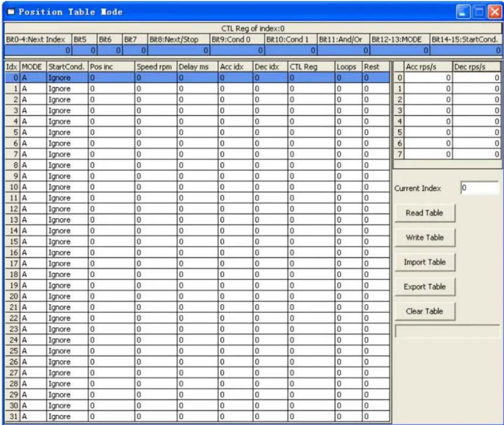Click the CTL Reg column header
The image size is (504, 425).
tap(311, 67)
